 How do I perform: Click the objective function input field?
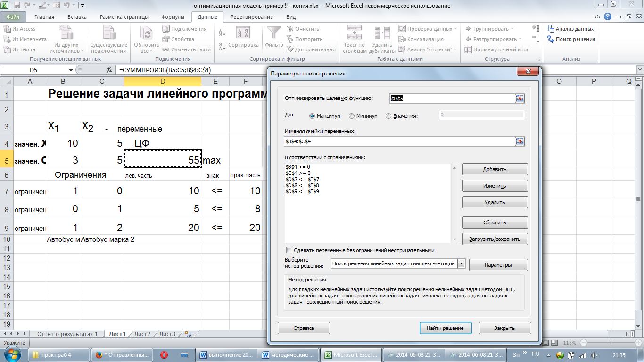(x=452, y=99)
